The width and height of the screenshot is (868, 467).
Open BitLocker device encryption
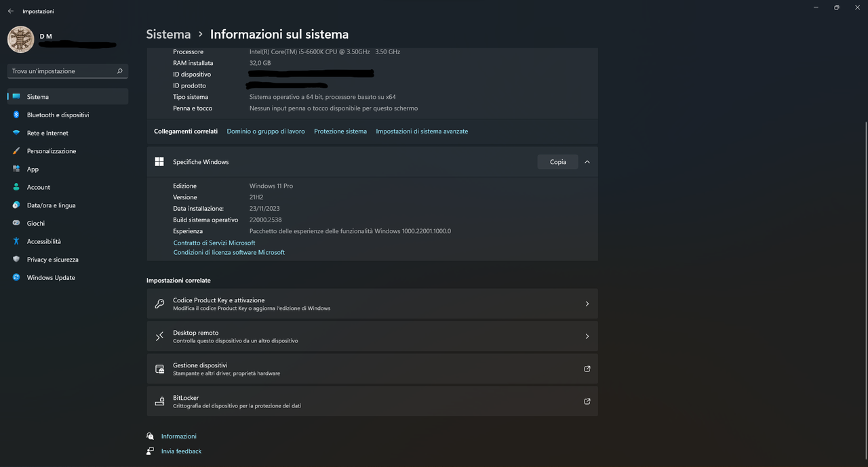pos(372,401)
